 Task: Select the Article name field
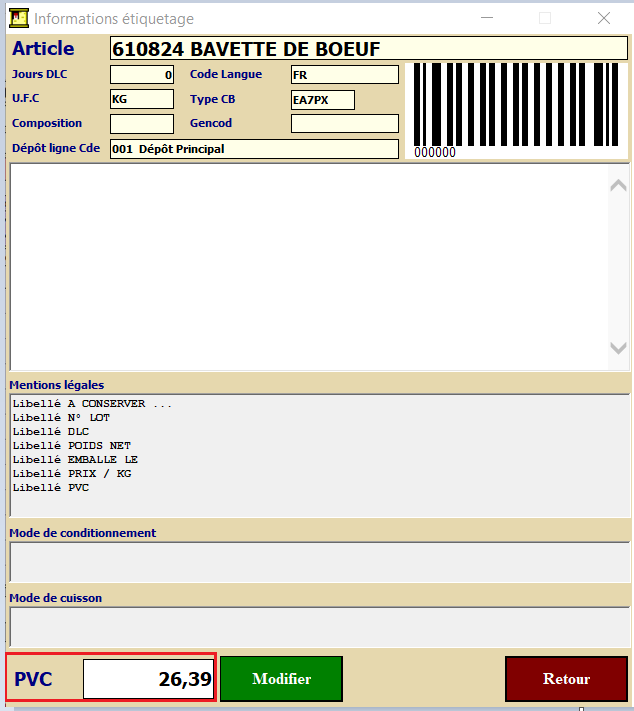point(368,49)
